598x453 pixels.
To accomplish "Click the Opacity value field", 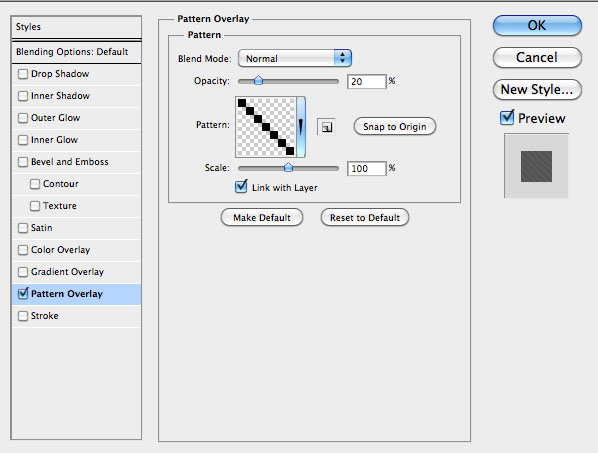I will pyautogui.click(x=367, y=82).
